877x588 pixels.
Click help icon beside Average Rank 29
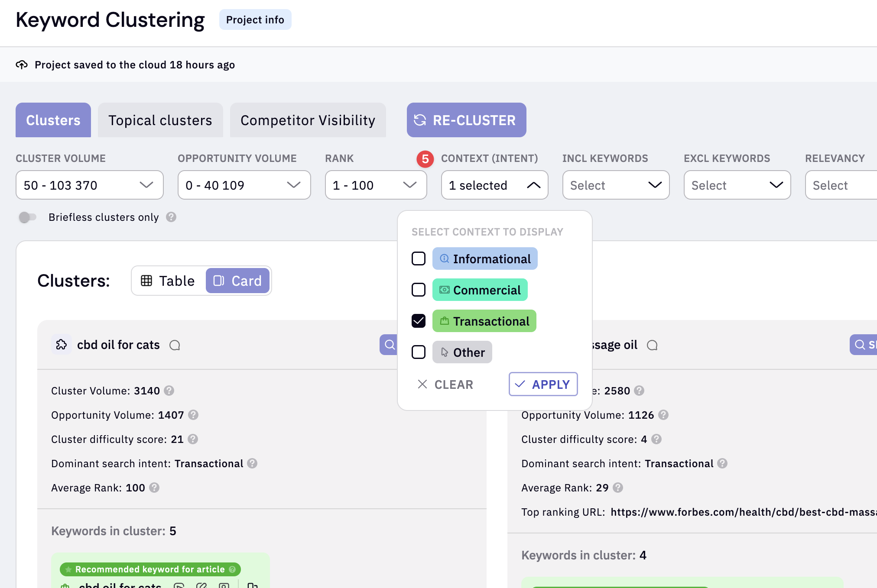pos(618,488)
